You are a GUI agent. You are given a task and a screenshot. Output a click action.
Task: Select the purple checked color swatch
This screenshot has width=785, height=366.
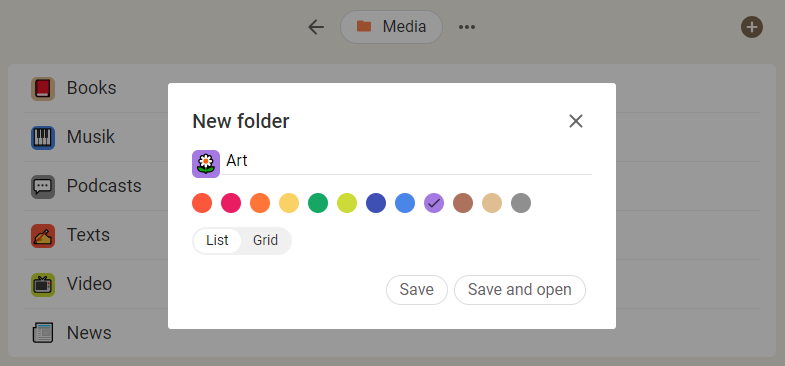coord(434,203)
